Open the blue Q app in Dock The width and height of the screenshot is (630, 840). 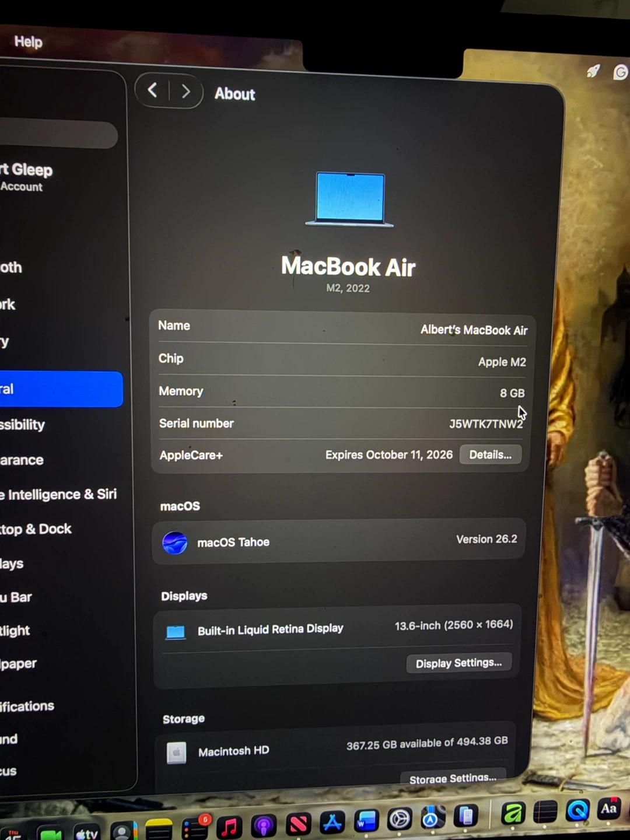tap(577, 811)
